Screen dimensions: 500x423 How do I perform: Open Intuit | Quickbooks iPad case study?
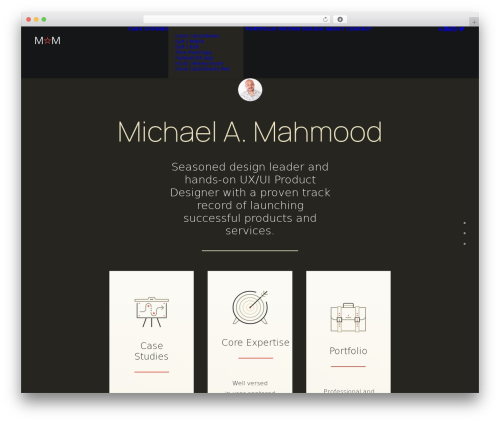203,69
